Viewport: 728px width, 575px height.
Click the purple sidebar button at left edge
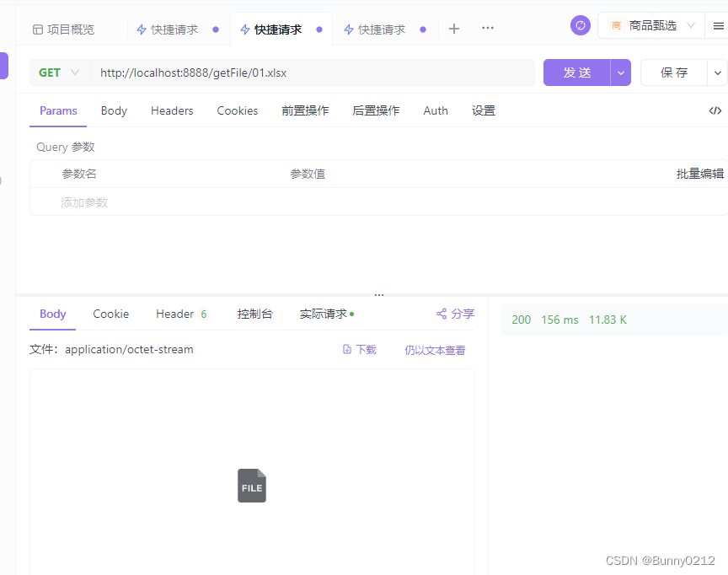(3, 66)
